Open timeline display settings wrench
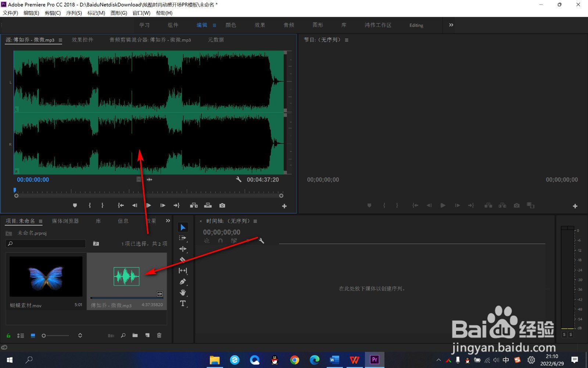This screenshot has height=368, width=588. pos(261,241)
